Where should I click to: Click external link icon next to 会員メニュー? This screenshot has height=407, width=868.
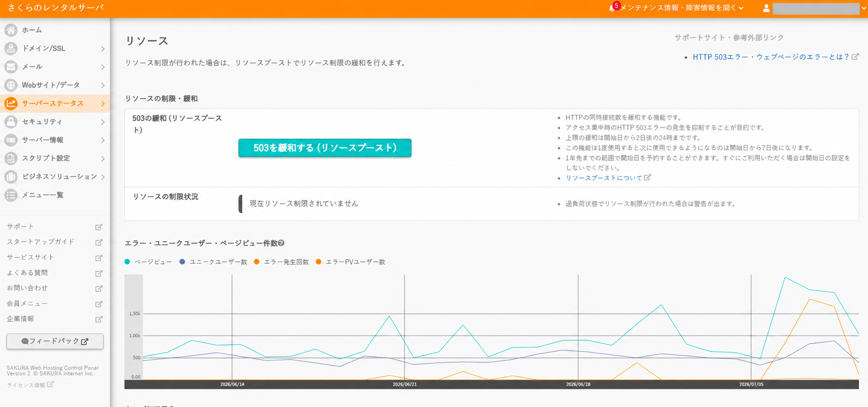point(99,304)
